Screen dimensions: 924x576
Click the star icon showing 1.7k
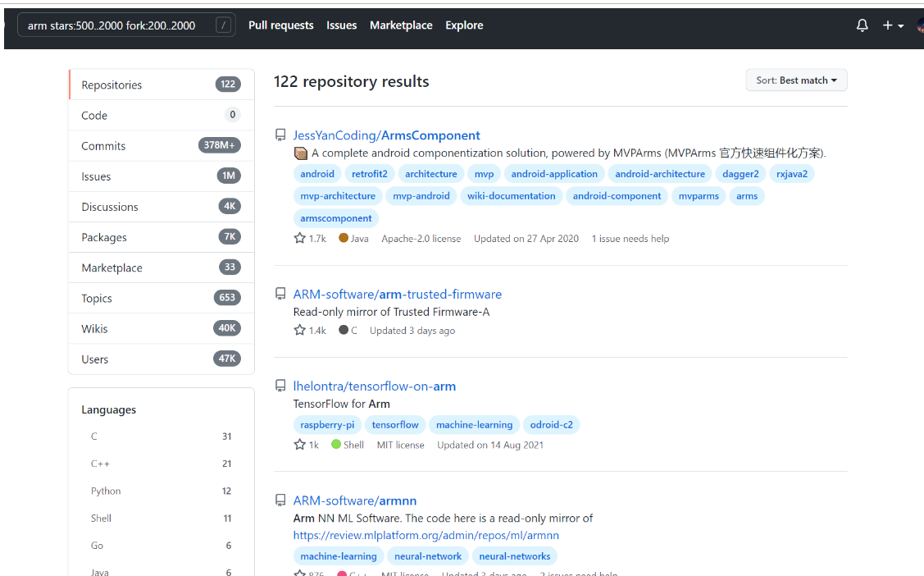(x=299, y=238)
